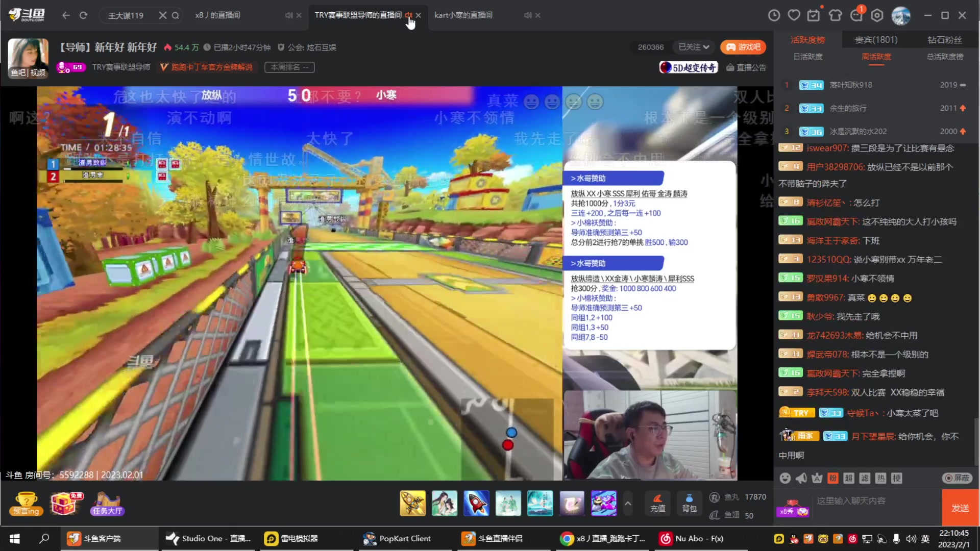Open the shirt-shaped icon in the top bar
Viewport: 980px width, 551px height.
836,15
